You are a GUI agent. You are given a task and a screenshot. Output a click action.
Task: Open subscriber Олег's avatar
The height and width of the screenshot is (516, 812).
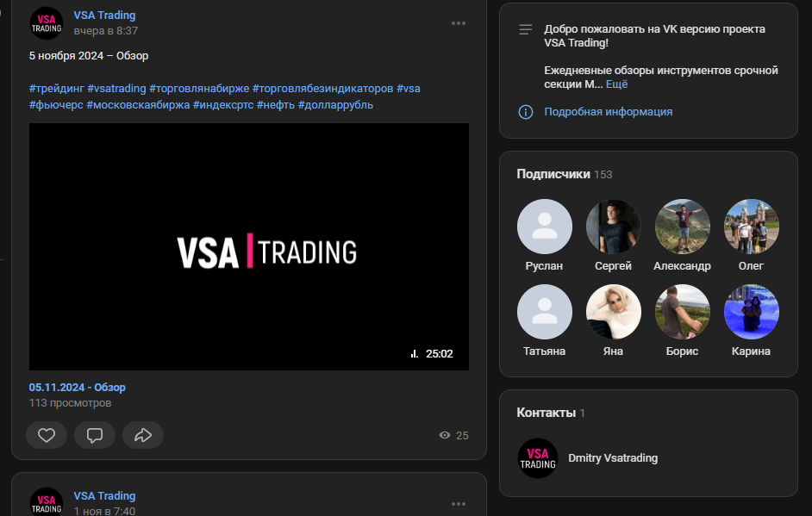[751, 227]
